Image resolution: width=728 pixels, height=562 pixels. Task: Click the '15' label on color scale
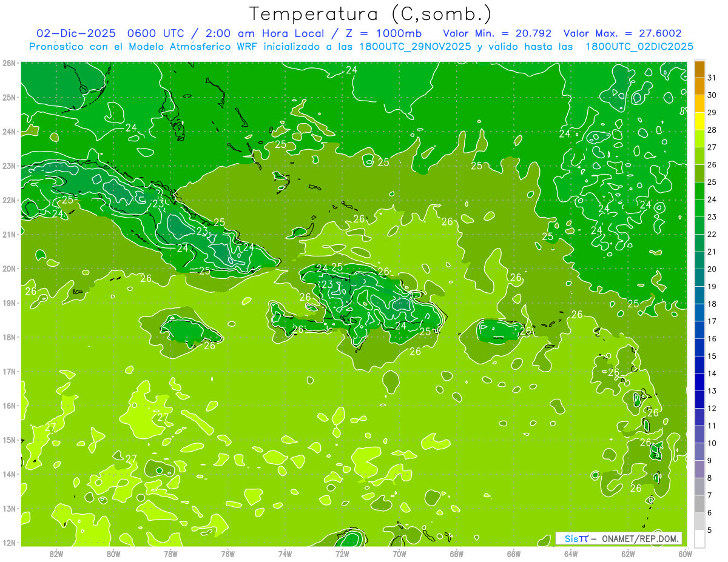point(712,356)
